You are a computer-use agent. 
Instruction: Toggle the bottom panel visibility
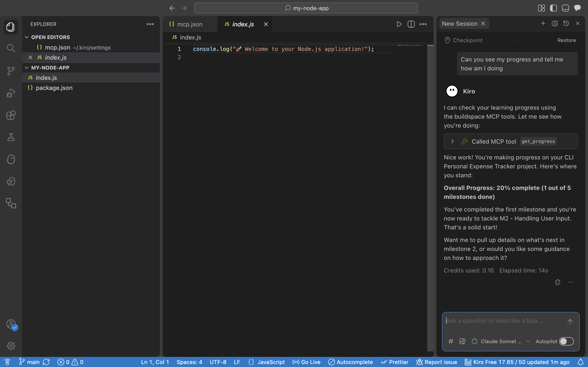(x=565, y=8)
